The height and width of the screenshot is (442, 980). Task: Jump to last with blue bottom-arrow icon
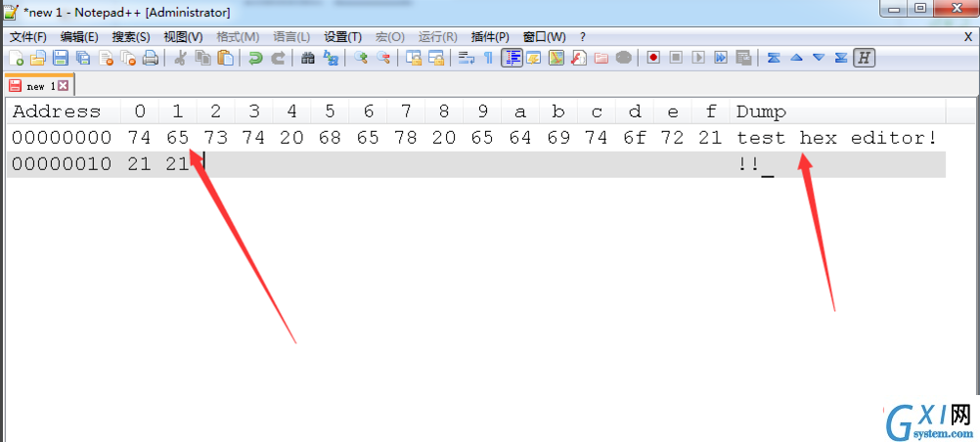(x=841, y=58)
